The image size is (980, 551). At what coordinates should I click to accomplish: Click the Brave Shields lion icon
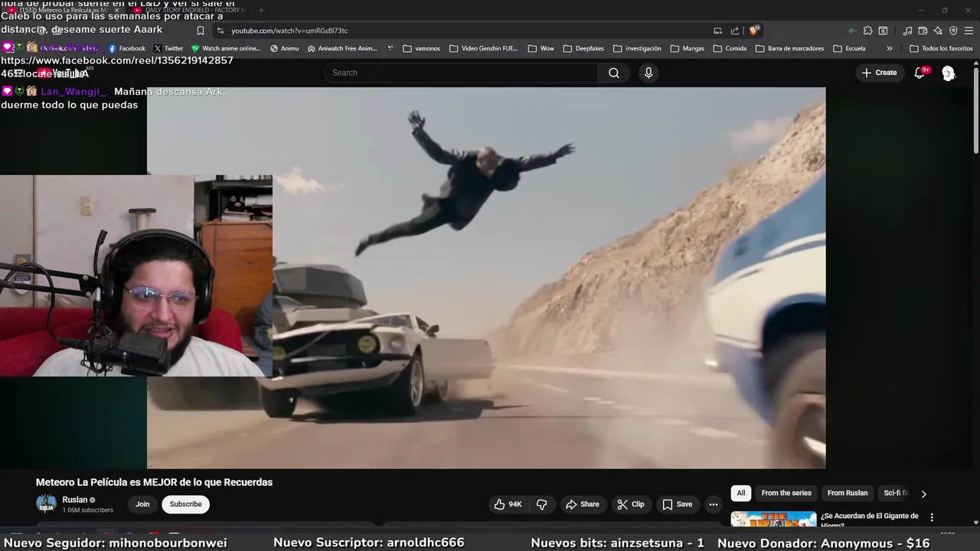pyautogui.click(x=754, y=31)
